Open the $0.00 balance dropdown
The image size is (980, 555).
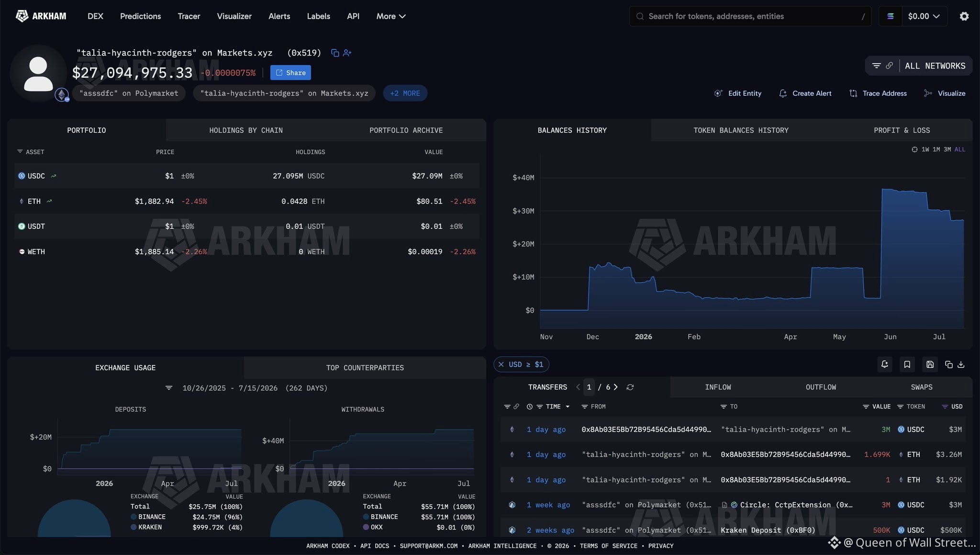[924, 16]
